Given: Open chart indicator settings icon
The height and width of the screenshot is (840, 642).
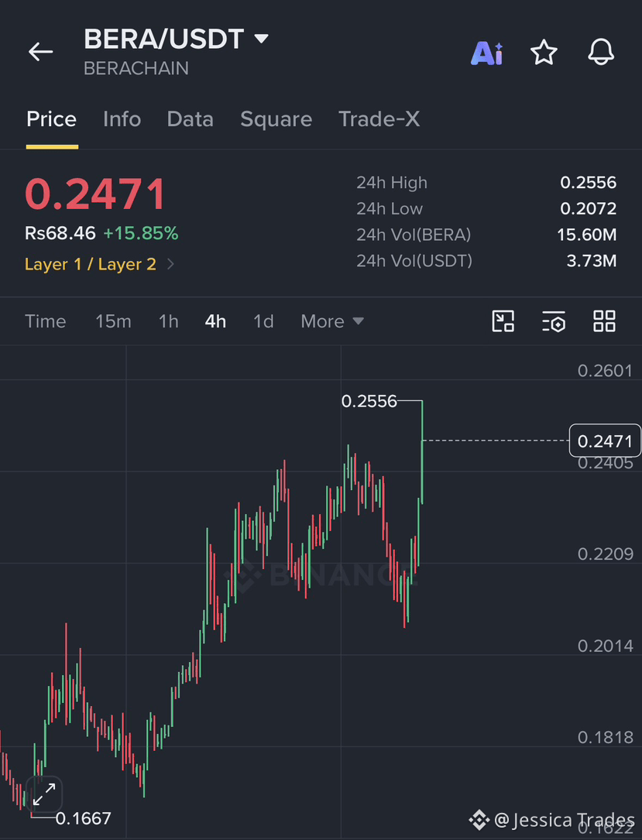Looking at the screenshot, I should point(554,321).
